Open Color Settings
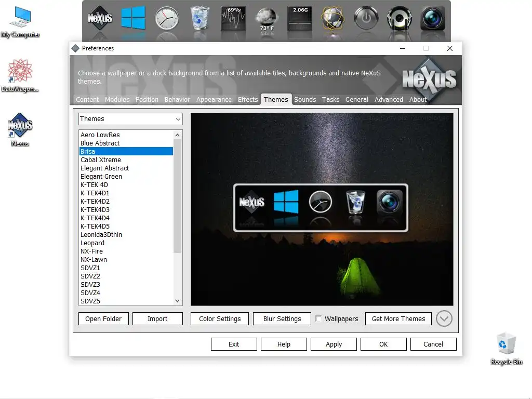The width and height of the screenshot is (532, 399). coord(220,318)
